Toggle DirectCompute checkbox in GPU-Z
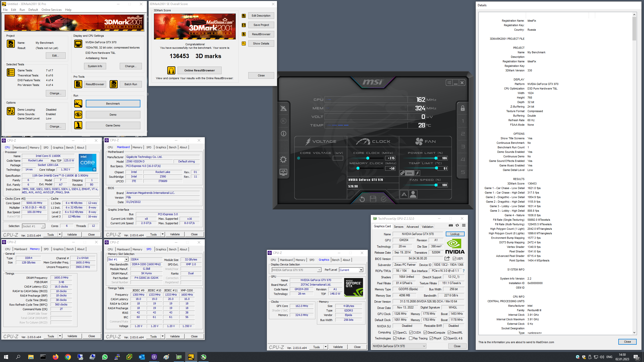644x362 pixels. tap(425, 332)
